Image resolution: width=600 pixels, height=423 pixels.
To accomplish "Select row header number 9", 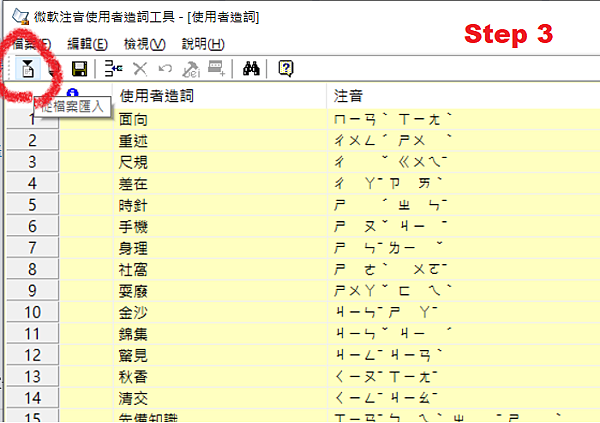I will pyautogui.click(x=33, y=291).
